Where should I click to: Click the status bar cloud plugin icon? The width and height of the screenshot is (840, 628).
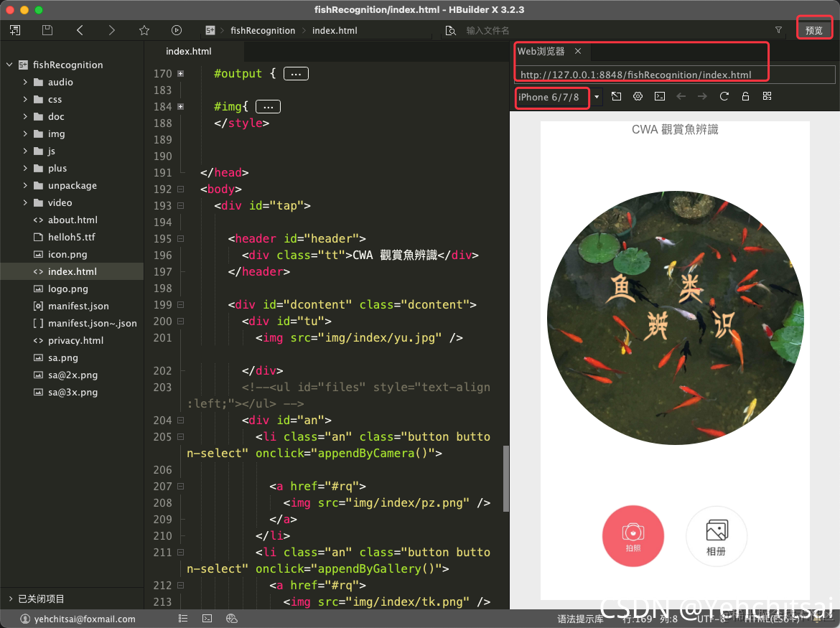(232, 619)
